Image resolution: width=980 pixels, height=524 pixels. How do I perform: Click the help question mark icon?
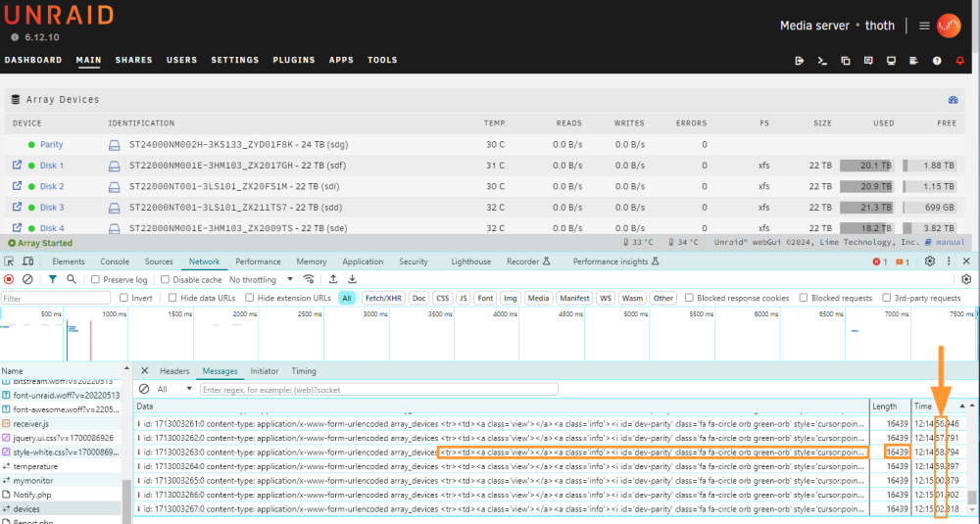pyautogui.click(x=937, y=61)
